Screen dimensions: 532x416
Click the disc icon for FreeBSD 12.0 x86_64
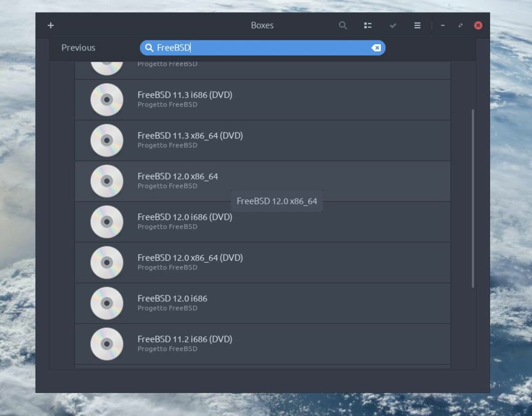107,180
